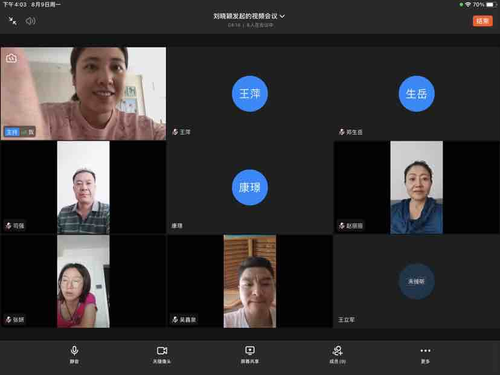This screenshot has width=500, height=375.
Task: Switch audio output with the speaker icon
Action: tap(30, 21)
